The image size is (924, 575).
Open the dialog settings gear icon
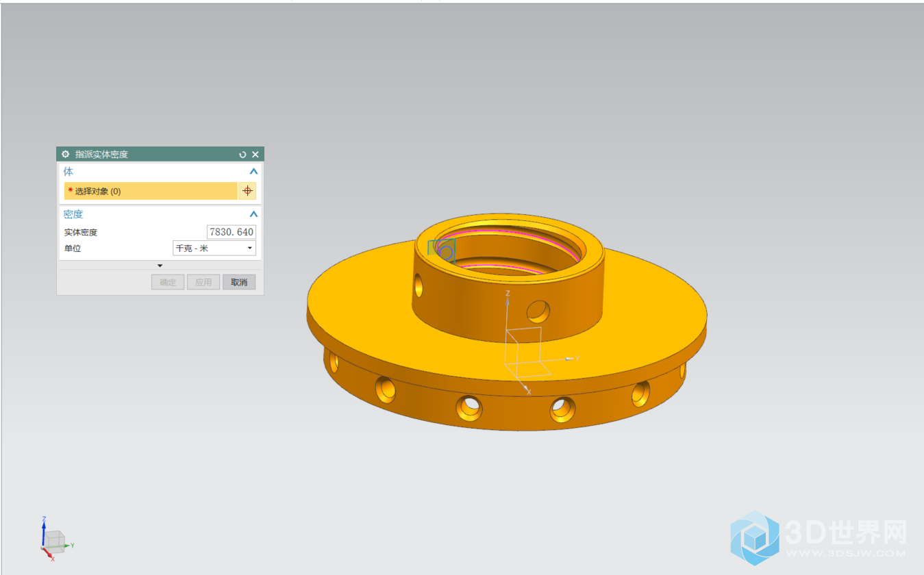[x=66, y=155]
